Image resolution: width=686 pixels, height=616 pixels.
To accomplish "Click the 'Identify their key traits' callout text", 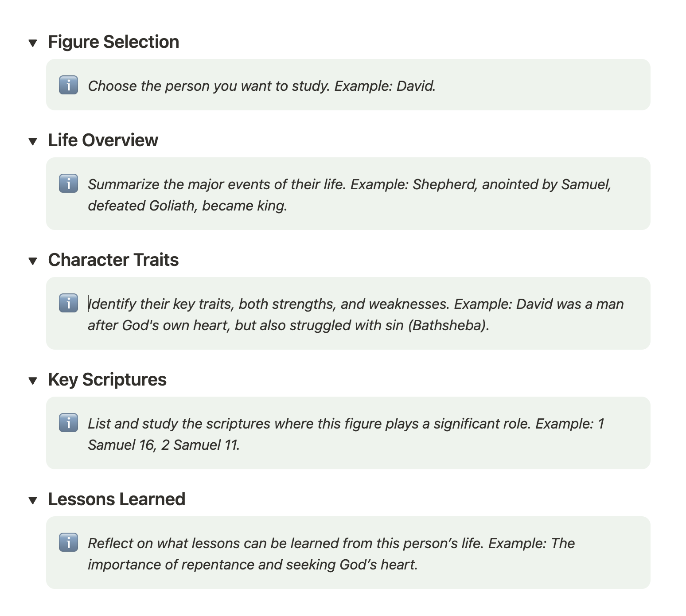I will (355, 304).
